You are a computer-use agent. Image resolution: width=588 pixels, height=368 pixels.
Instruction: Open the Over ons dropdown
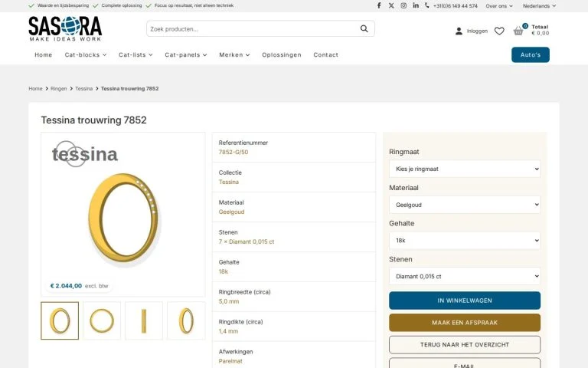498,6
